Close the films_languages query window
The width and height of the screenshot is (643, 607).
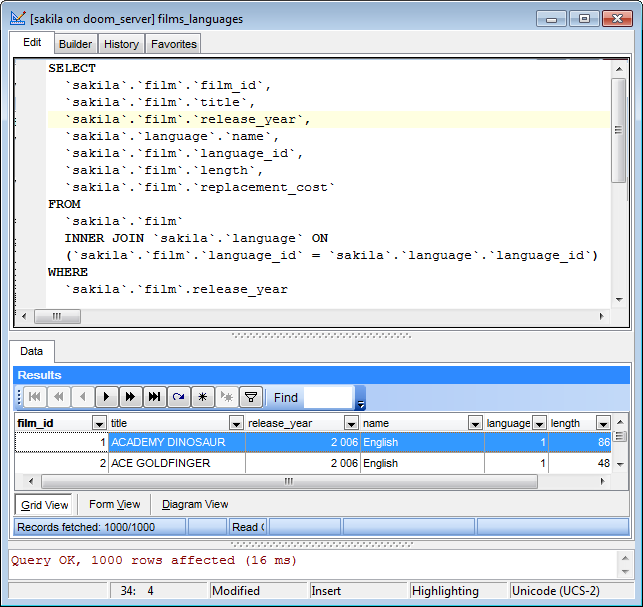point(618,18)
